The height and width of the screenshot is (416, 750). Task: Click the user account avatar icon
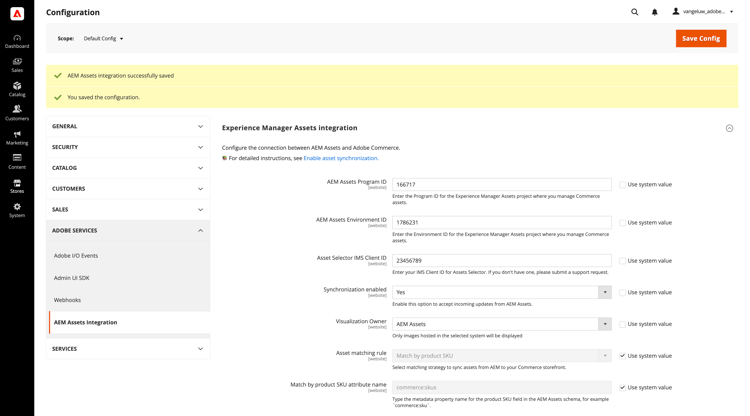click(x=675, y=11)
